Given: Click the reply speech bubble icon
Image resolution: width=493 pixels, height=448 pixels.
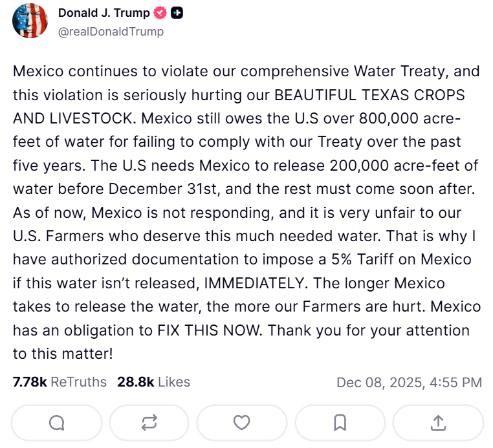Looking at the screenshot, I should (x=57, y=423).
